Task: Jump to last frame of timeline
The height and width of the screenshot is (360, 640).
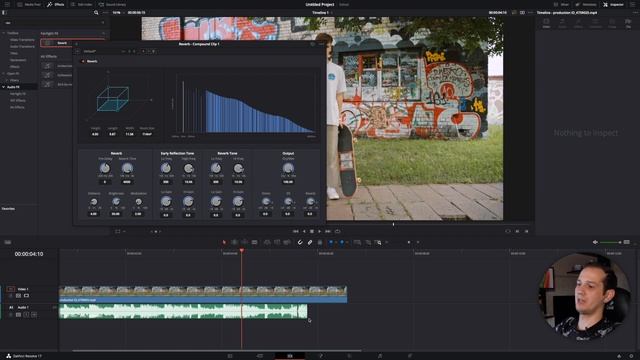Action: [x=328, y=231]
